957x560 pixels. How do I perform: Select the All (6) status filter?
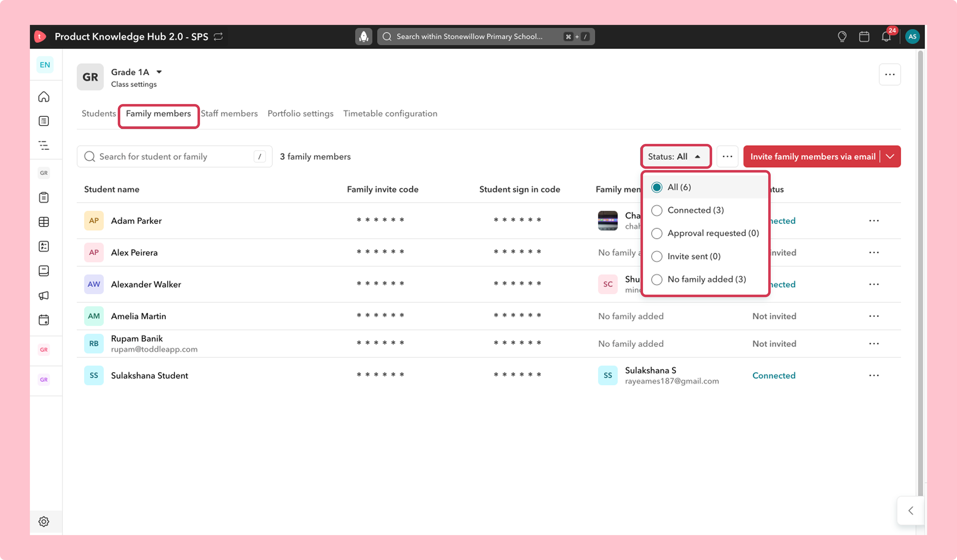706,187
